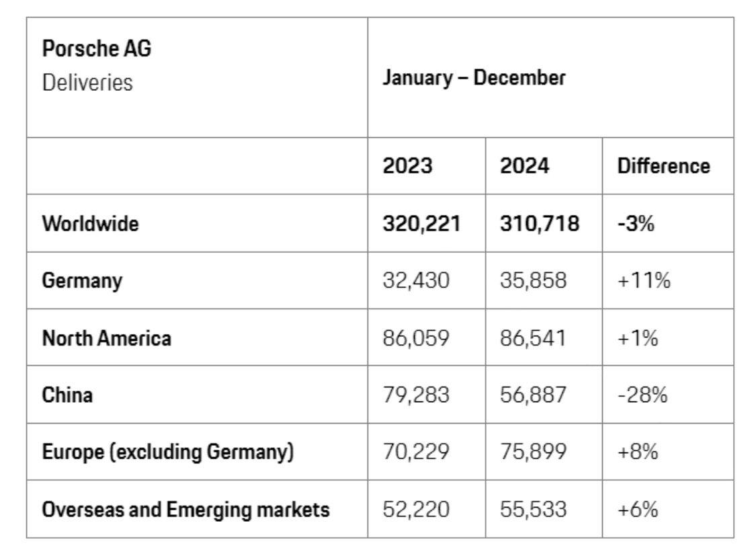Select Germany's +11% difference cell
756x548 pixels.
tap(644, 280)
